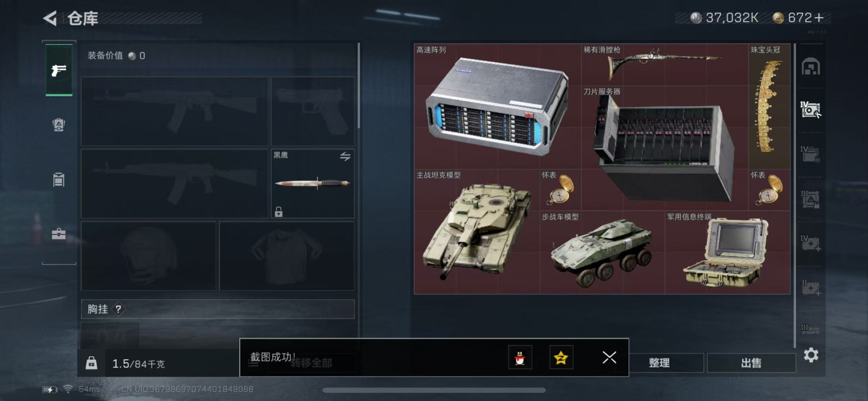Swap the 黑鹰 knife using swap arrows

(x=345, y=156)
